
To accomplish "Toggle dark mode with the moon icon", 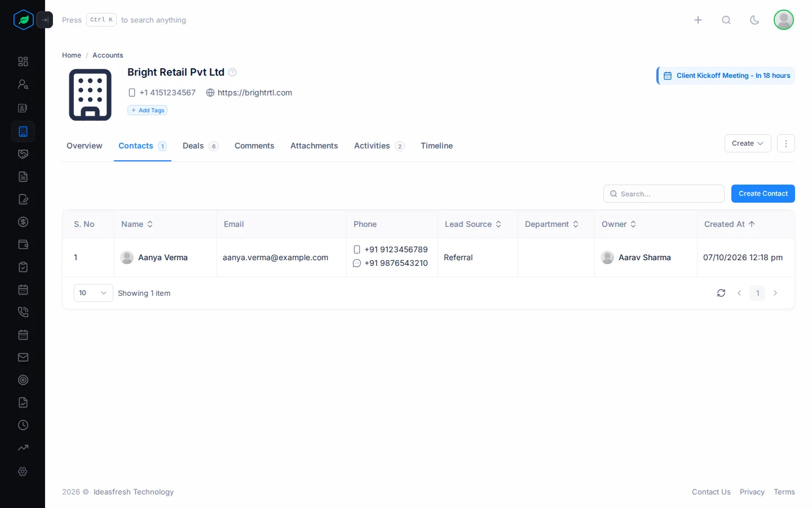I will point(754,20).
